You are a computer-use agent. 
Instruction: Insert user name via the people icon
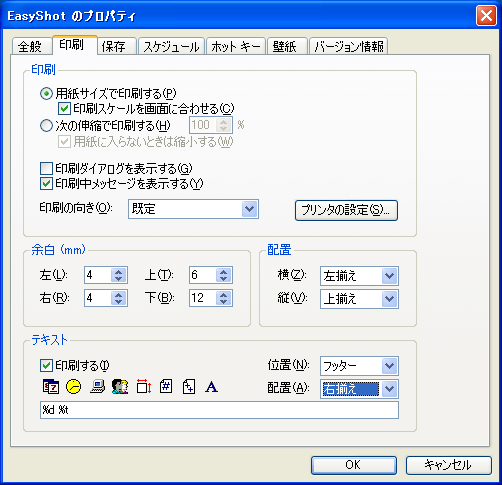[120, 387]
